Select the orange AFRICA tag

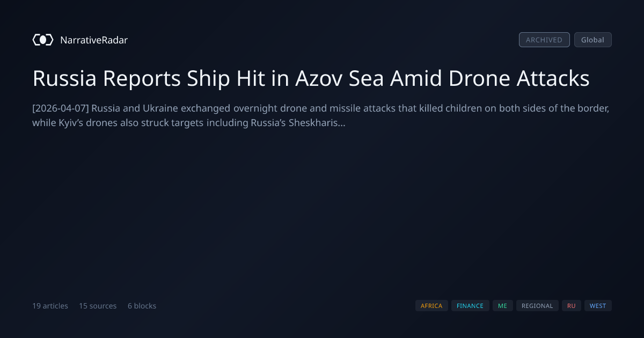coord(431,306)
